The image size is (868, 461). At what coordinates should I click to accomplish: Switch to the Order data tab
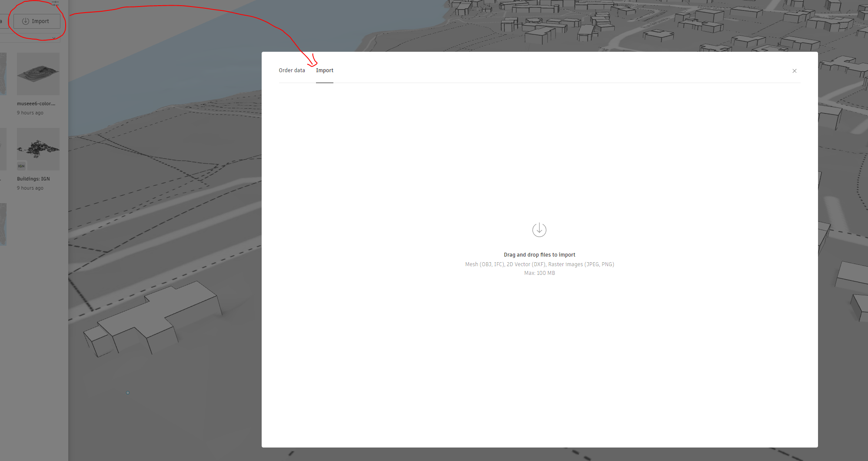(292, 70)
